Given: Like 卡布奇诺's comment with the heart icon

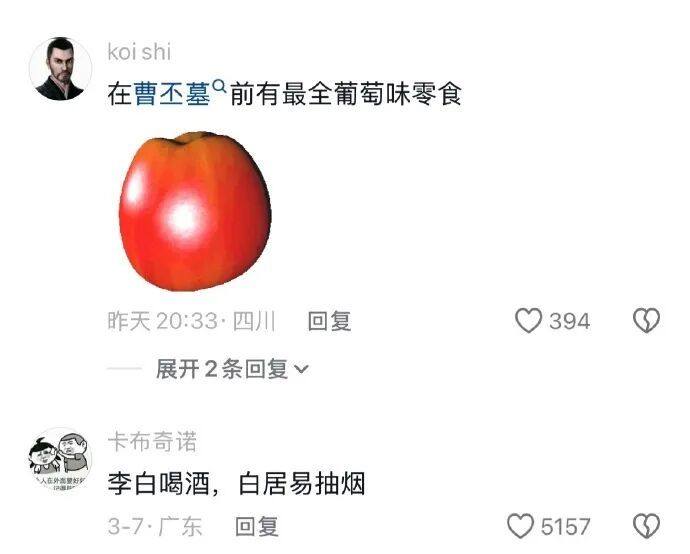Looking at the screenshot, I should 521,526.
